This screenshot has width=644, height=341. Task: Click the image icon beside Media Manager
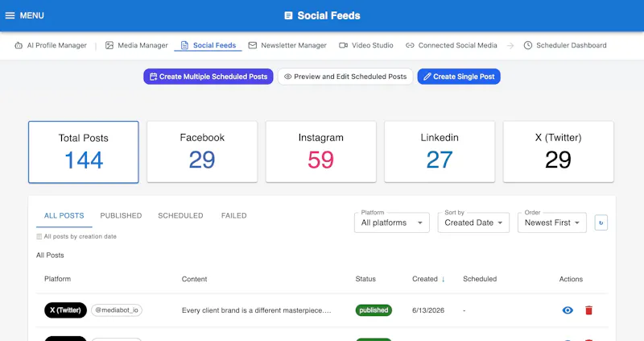[x=109, y=45]
